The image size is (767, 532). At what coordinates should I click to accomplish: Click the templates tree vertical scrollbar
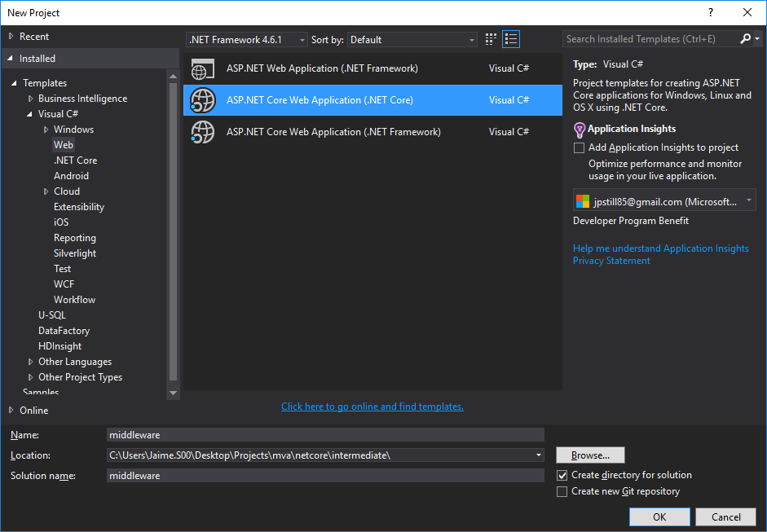point(173,228)
